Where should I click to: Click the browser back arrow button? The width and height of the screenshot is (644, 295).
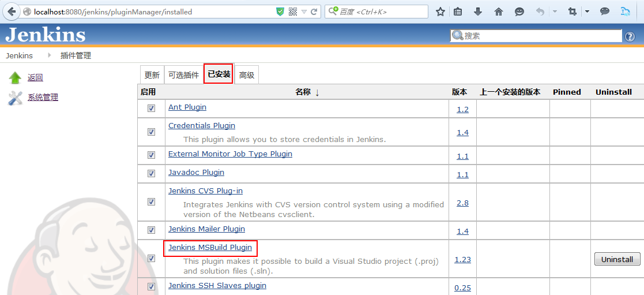pyautogui.click(x=12, y=12)
